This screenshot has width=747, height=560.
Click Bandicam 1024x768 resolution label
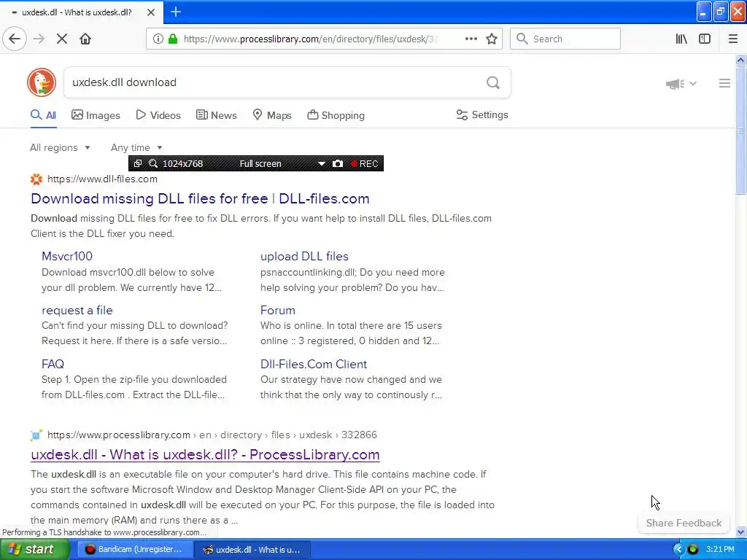tap(182, 163)
